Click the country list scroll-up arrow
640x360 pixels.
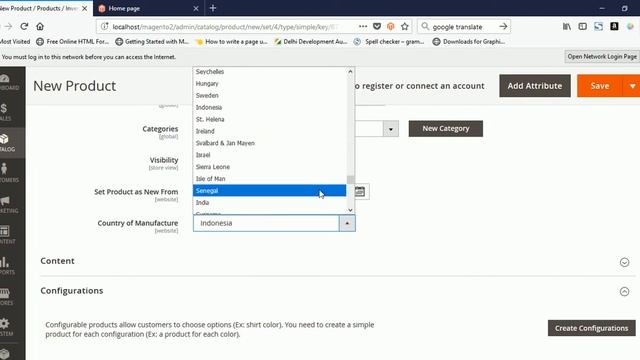pyautogui.click(x=350, y=71)
